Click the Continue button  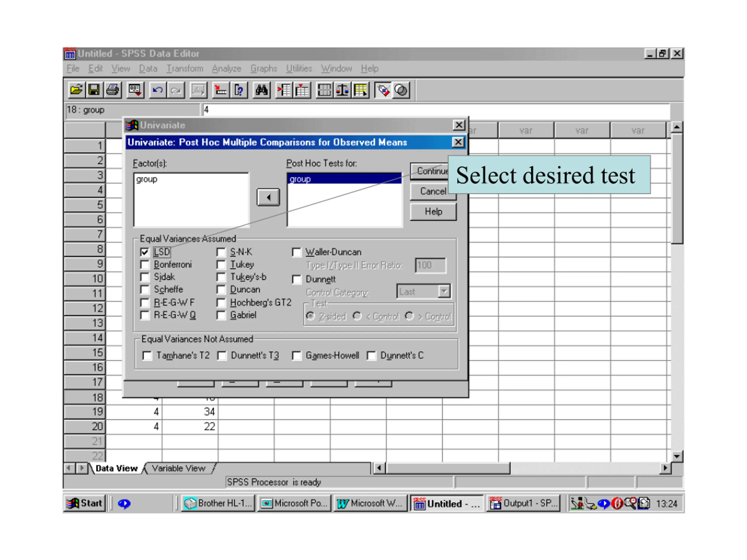click(x=430, y=171)
